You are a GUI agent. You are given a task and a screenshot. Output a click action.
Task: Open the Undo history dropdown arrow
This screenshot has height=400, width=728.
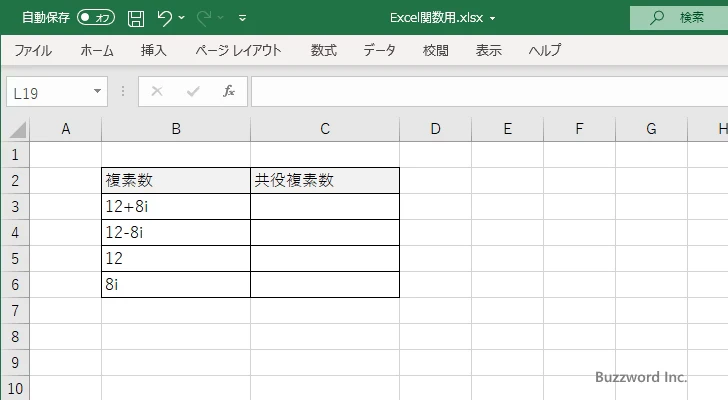183,18
